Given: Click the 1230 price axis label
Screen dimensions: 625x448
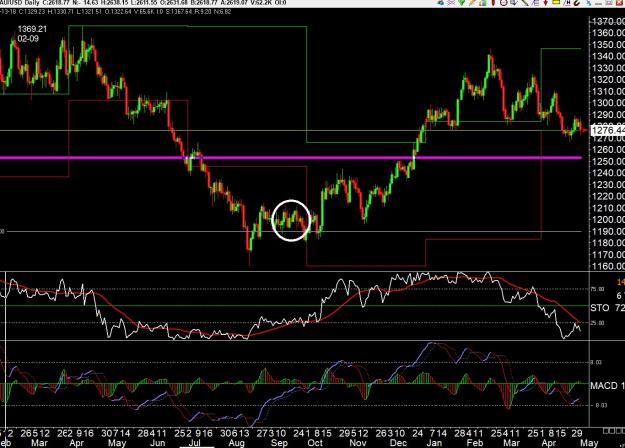Looking at the screenshot, I should (608, 185).
